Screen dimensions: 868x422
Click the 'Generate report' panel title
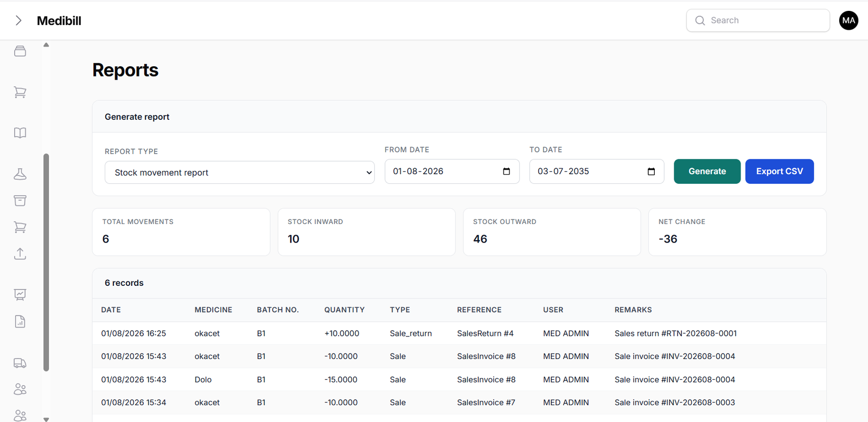[x=137, y=117]
